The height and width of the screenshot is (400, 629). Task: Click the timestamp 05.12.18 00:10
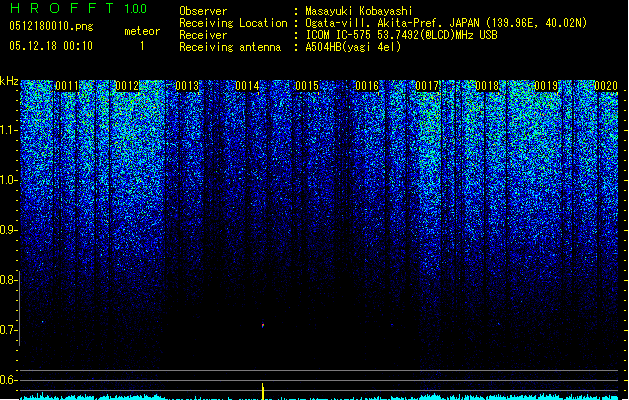pyautogui.click(x=51, y=46)
